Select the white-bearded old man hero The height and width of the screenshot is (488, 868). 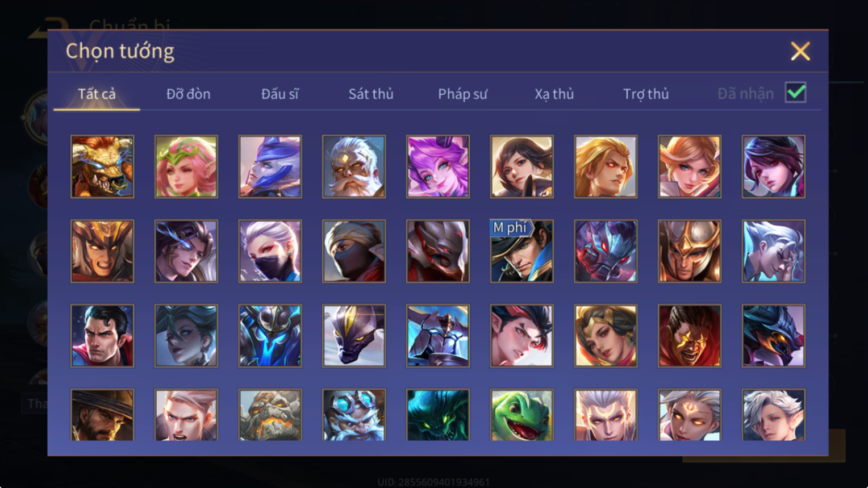(354, 166)
